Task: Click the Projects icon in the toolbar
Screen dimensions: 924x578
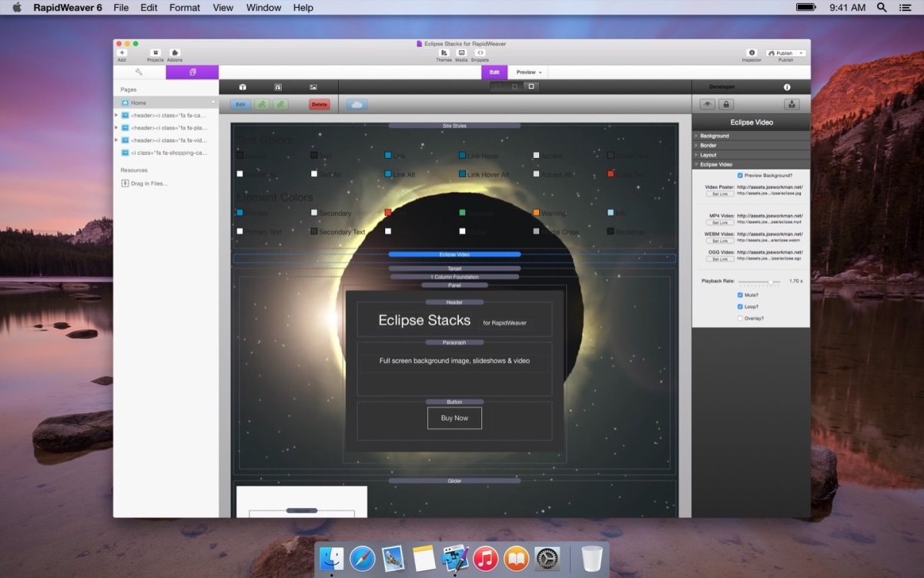Action: (x=154, y=52)
